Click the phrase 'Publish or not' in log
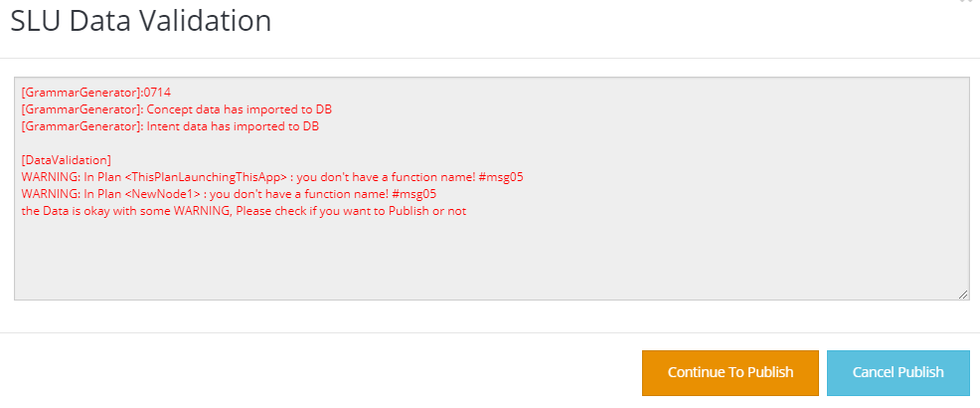This screenshot has width=980, height=408. 427,211
